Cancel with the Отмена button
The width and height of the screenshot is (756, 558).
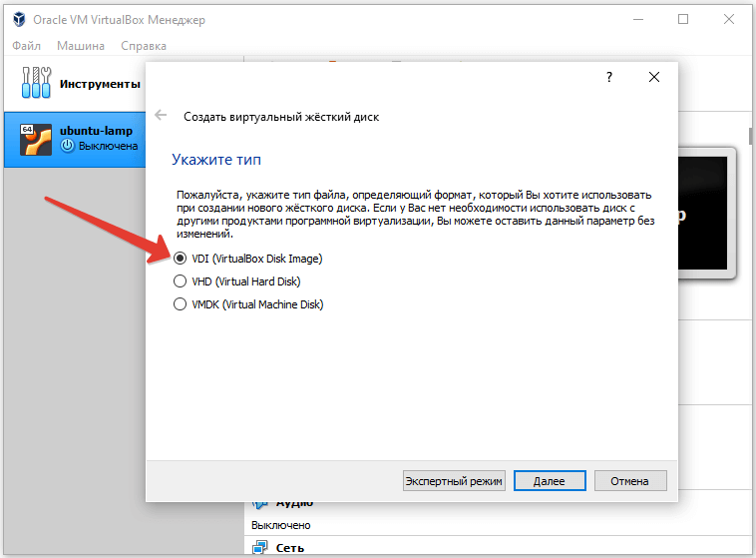pos(629,481)
